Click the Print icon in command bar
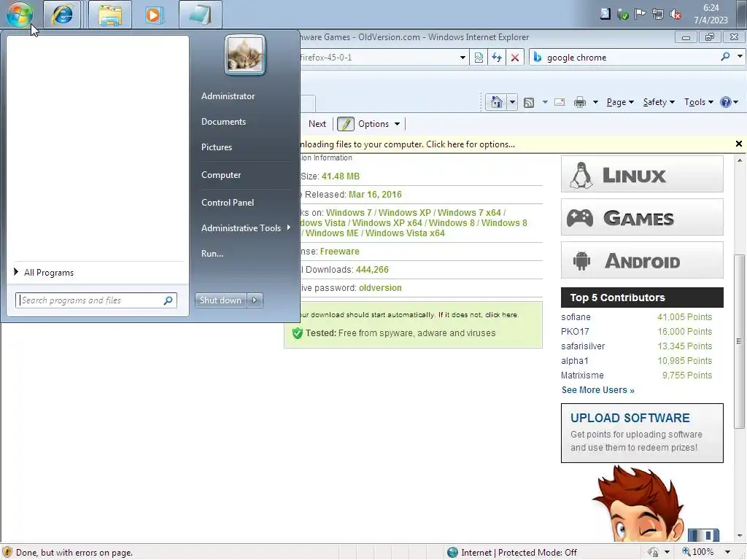The image size is (747, 560). 580,102
